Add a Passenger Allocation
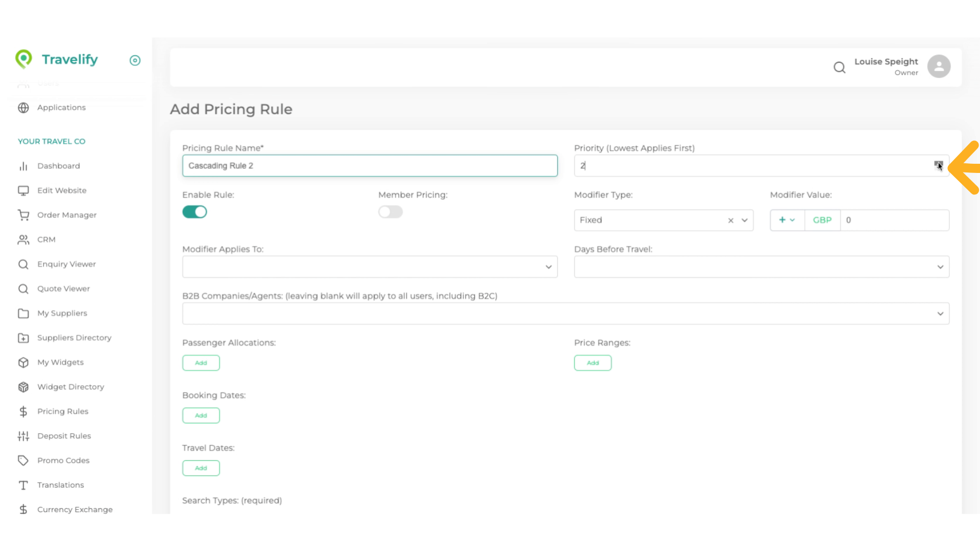Screen dimensions: 980x551 pos(201,363)
